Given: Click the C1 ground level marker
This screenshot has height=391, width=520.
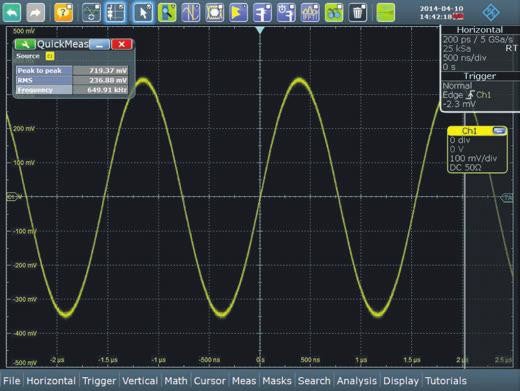Looking at the screenshot, I should (12, 197).
